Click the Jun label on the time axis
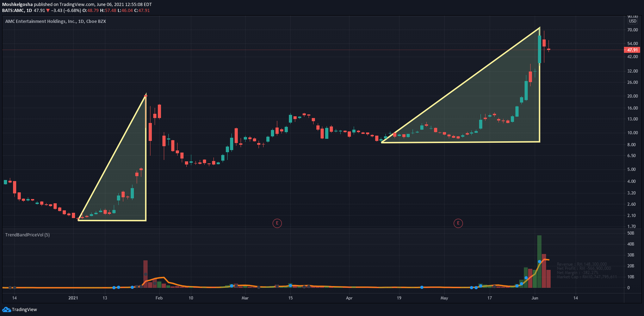Image resolution: width=644 pixels, height=316 pixels. pyautogui.click(x=535, y=298)
